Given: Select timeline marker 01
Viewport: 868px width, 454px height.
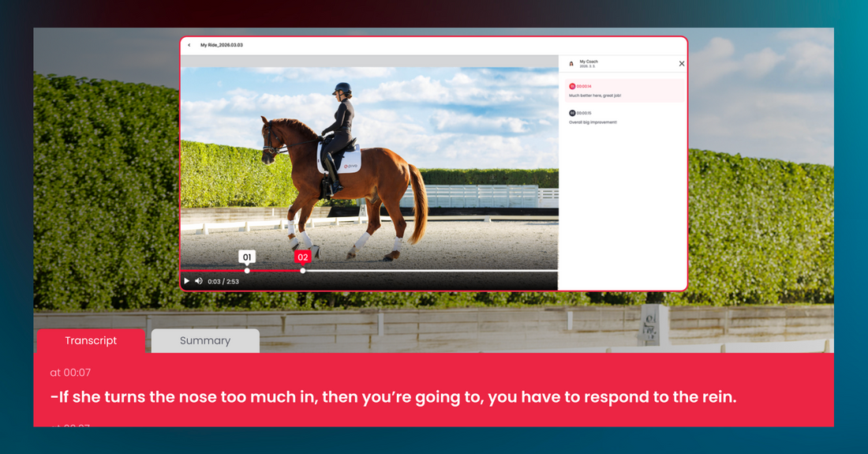Looking at the screenshot, I should coord(247,257).
